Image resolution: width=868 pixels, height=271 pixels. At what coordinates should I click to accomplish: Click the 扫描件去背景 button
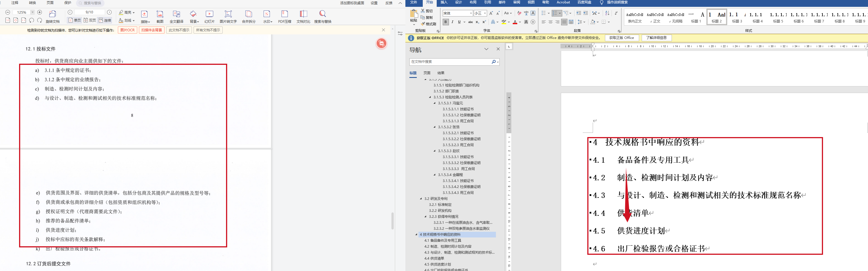152,30
